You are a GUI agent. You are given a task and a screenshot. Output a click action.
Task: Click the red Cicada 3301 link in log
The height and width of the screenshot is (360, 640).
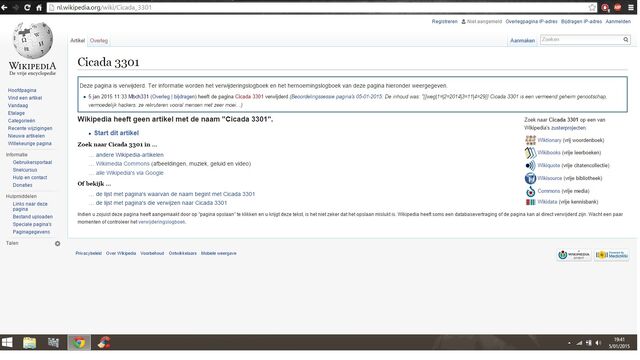tap(249, 97)
